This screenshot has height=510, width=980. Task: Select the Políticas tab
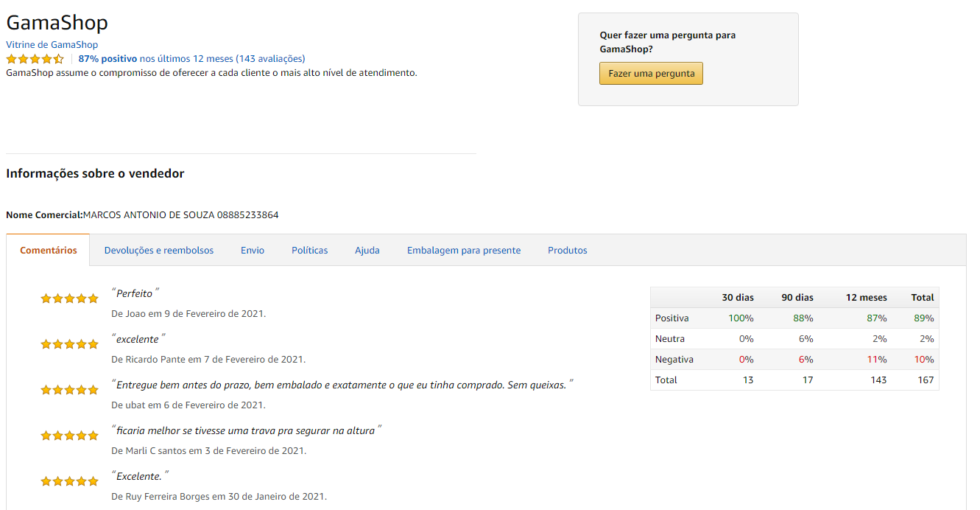coord(310,251)
